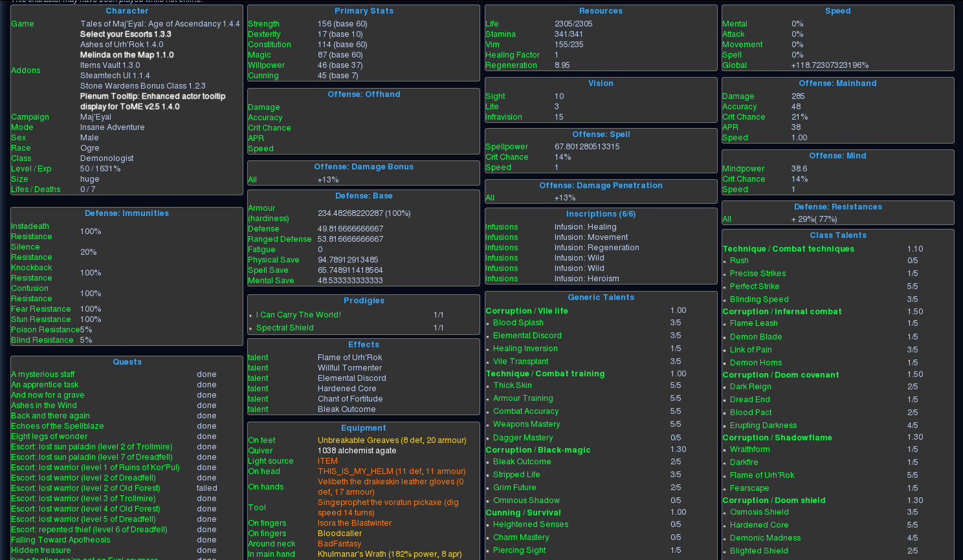Select the 'Echoes of the Spellblaze' quest
This screenshot has width=963, height=560.
pos(58,426)
